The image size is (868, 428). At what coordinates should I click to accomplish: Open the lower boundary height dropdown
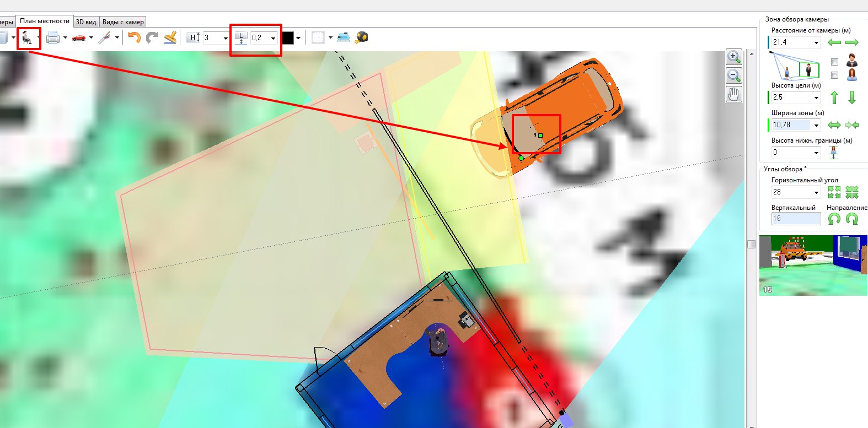[816, 153]
